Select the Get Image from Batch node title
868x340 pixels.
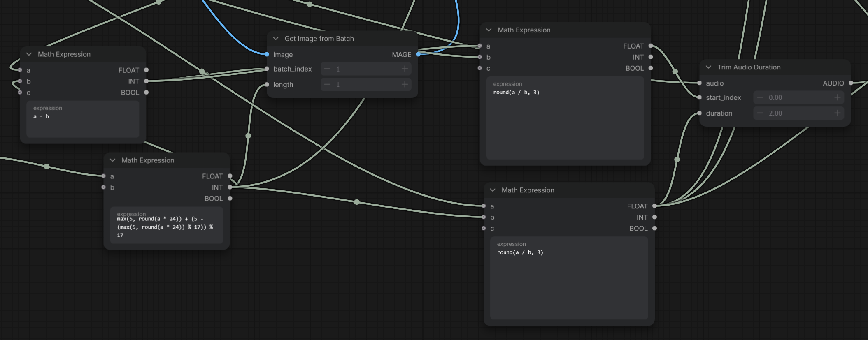pos(319,39)
